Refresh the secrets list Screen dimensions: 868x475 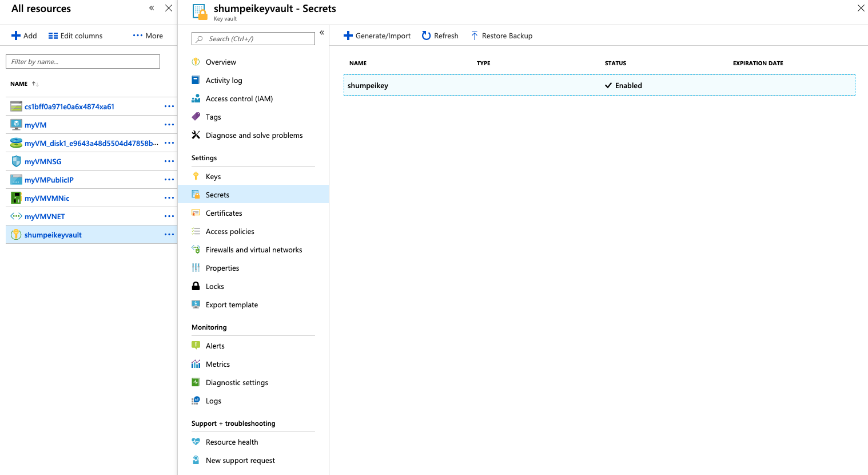click(x=440, y=35)
